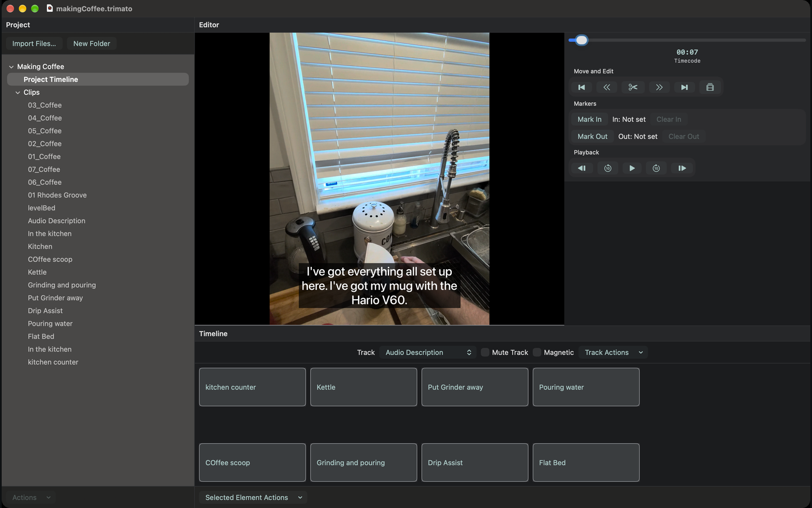Screen dimensions: 812x508
Task: Select the Put Grinder away timeline block
Action: point(475,387)
